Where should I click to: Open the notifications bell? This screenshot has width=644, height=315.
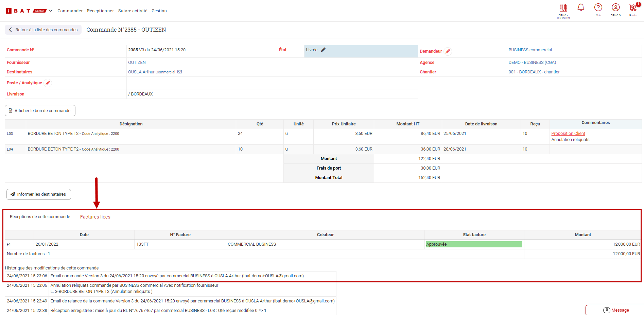(x=581, y=7)
